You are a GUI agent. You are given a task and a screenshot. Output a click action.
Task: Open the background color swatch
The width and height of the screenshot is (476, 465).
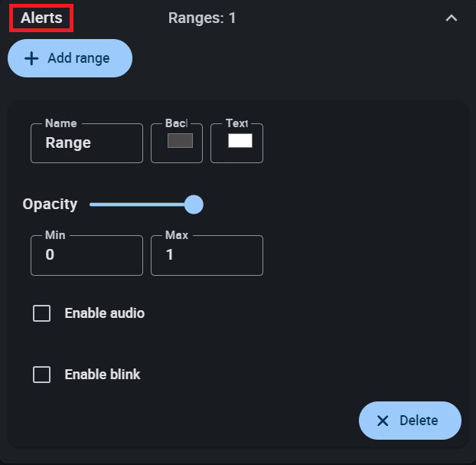[180, 141]
